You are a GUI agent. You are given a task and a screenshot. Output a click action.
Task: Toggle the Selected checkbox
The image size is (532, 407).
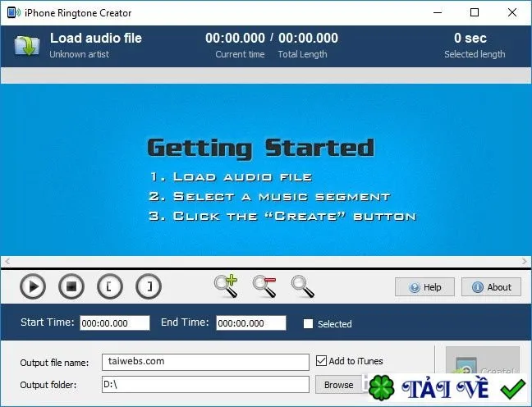click(308, 324)
